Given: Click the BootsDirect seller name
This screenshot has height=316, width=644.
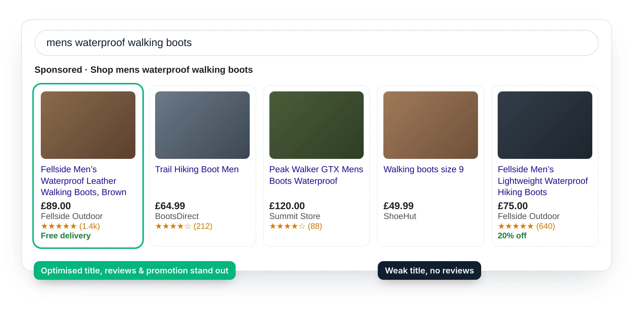Looking at the screenshot, I should click(177, 216).
